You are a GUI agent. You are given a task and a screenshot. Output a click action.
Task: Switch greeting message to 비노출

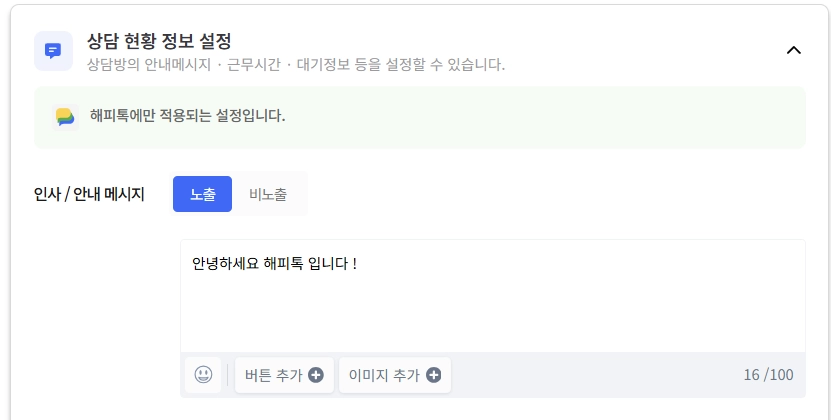[x=268, y=194]
